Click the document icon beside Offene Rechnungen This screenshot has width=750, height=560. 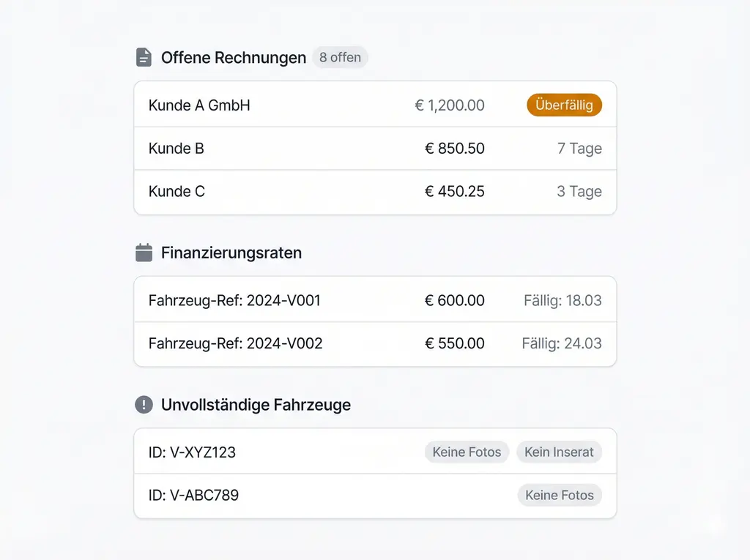pyautogui.click(x=144, y=57)
